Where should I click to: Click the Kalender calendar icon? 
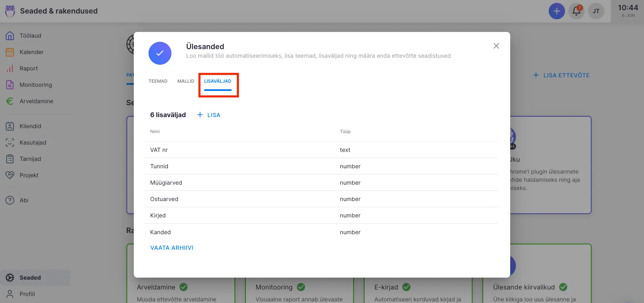(10, 52)
